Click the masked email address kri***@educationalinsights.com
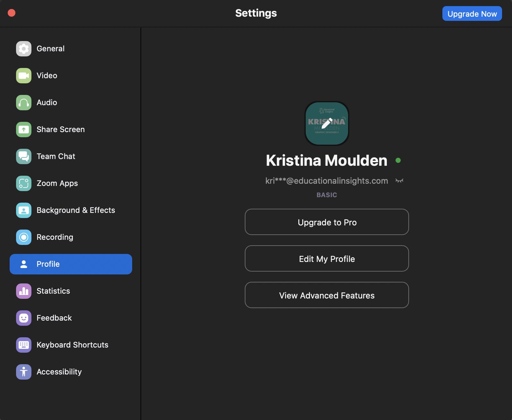Image resolution: width=512 pixels, height=420 pixels. pos(327,181)
